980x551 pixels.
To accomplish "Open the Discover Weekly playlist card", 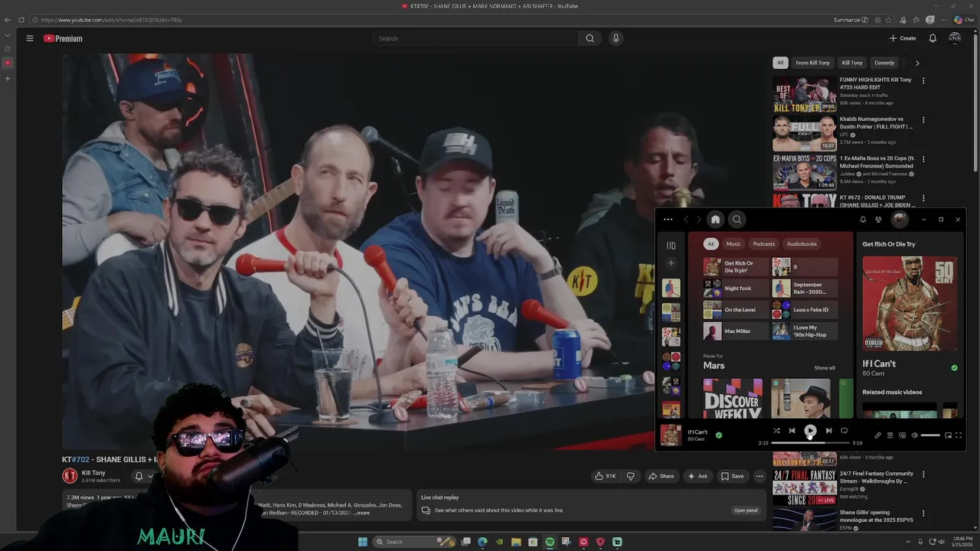I will tap(733, 399).
